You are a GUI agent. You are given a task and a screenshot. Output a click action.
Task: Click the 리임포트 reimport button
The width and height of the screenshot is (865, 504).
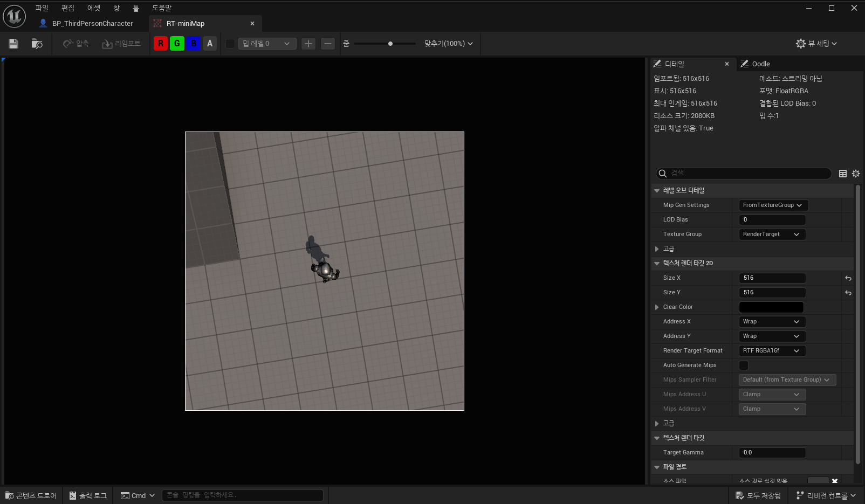point(121,44)
